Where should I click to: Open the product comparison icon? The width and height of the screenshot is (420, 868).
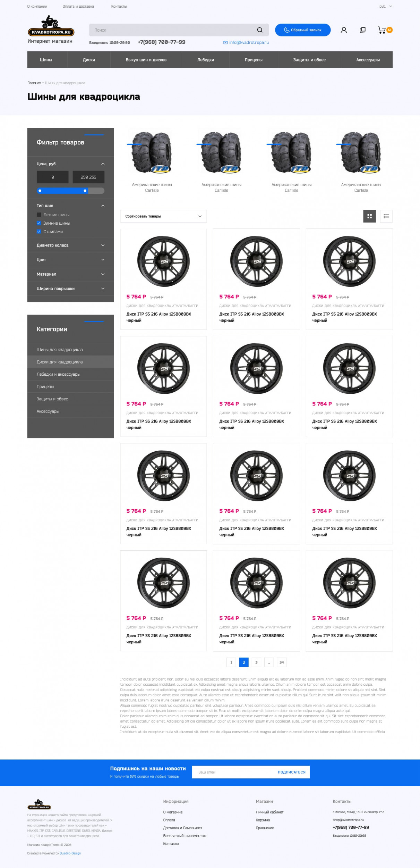pos(363,30)
